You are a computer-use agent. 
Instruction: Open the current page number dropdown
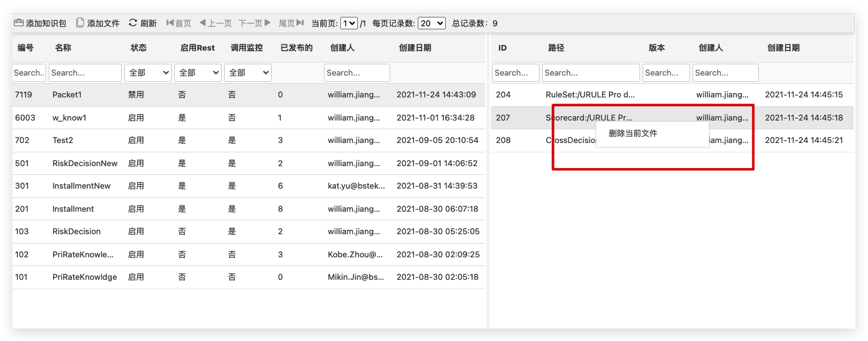click(x=349, y=23)
